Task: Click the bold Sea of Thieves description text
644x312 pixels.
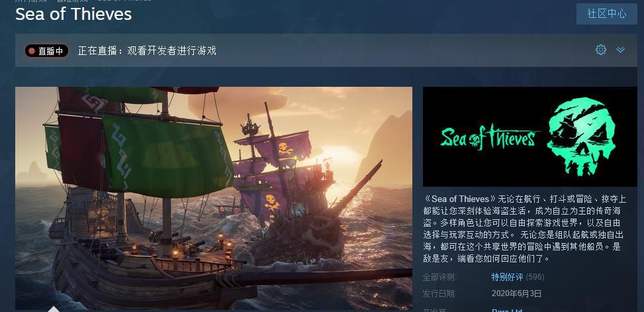Action: 461,199
